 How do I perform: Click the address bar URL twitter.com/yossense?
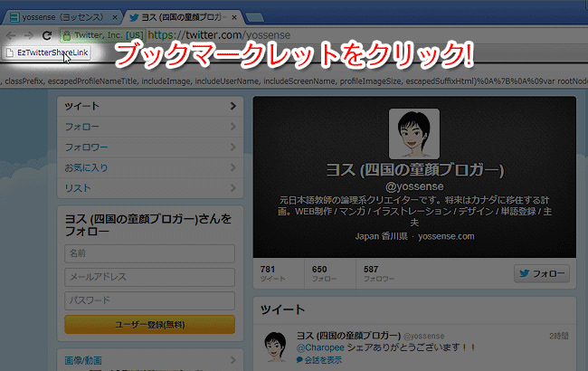[219, 35]
